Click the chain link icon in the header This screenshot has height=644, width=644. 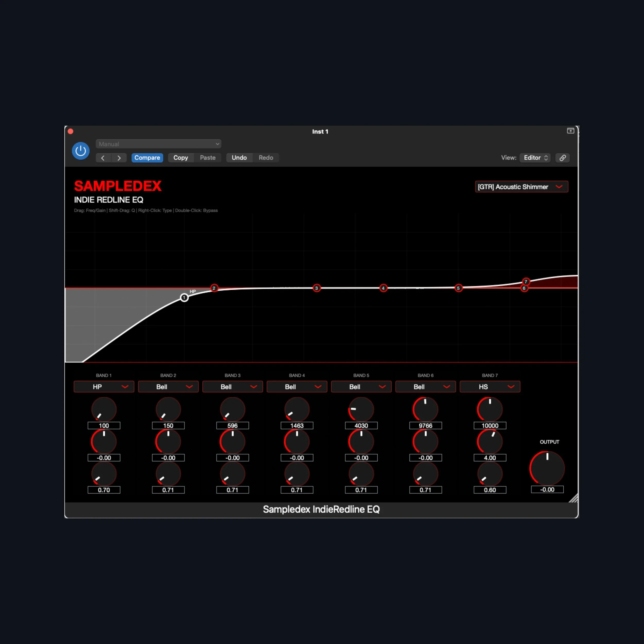click(x=562, y=158)
